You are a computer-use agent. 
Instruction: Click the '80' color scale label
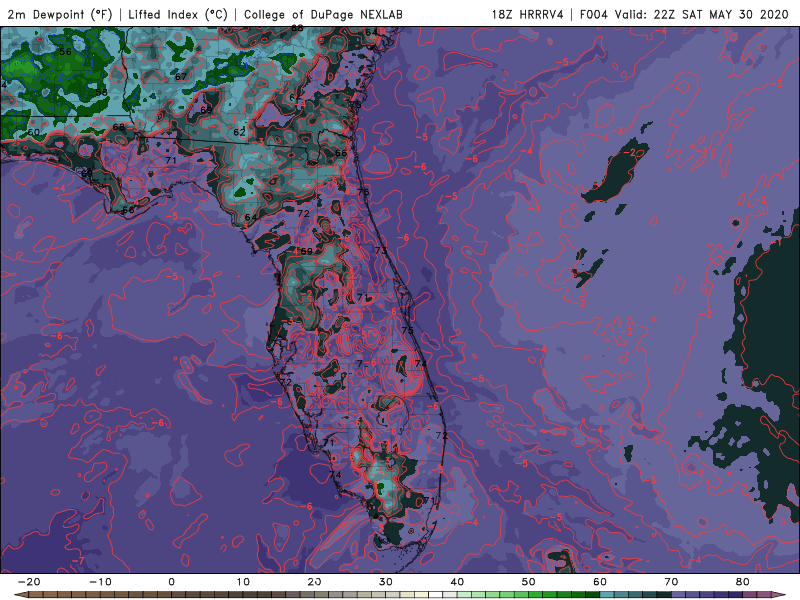pyautogui.click(x=743, y=582)
